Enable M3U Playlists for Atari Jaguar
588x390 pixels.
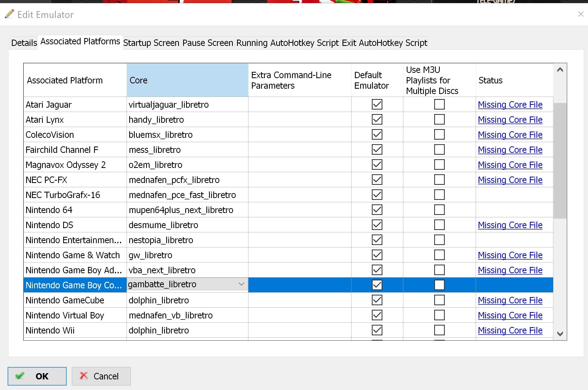(x=439, y=104)
